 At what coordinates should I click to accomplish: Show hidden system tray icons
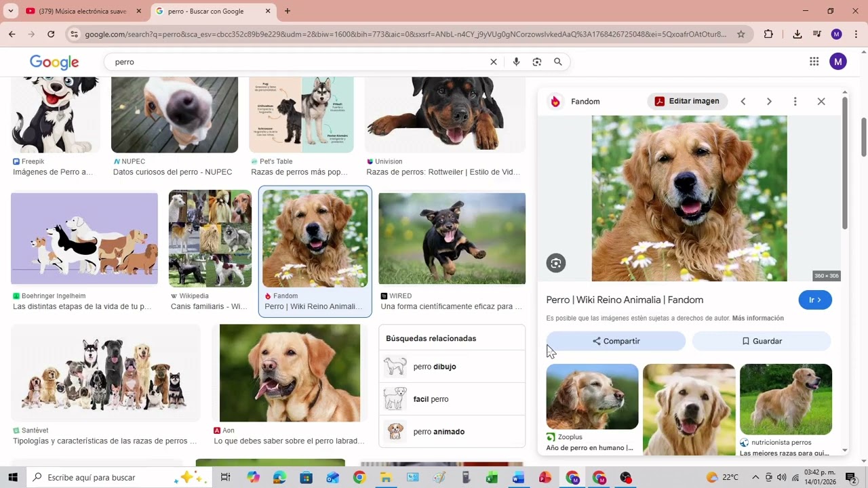click(x=755, y=477)
